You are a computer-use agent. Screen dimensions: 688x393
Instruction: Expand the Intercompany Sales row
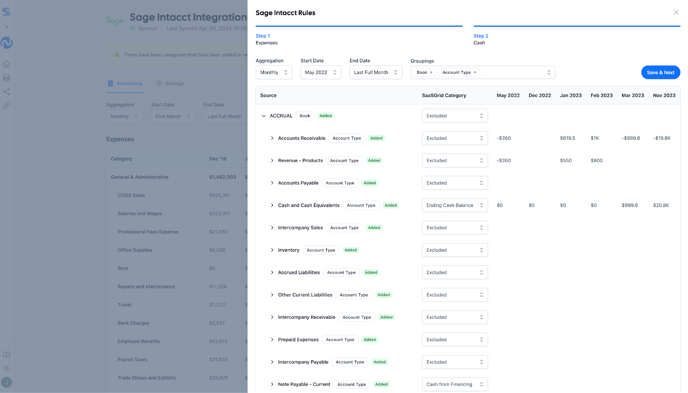272,228
